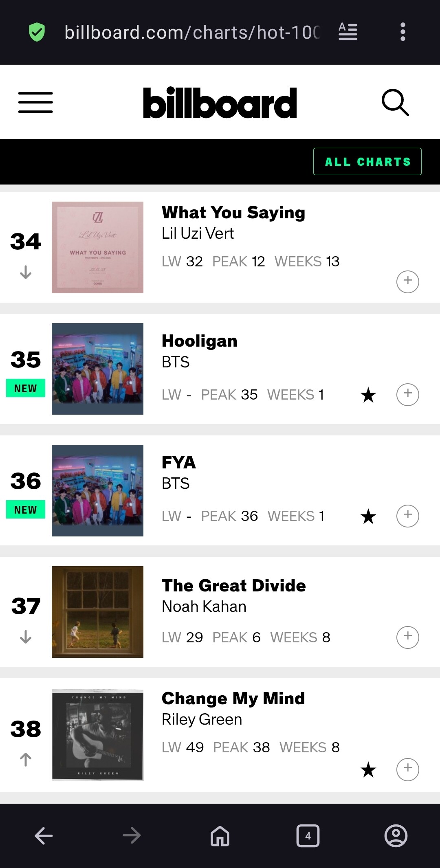Expand What You Saying with plus button

point(407,281)
